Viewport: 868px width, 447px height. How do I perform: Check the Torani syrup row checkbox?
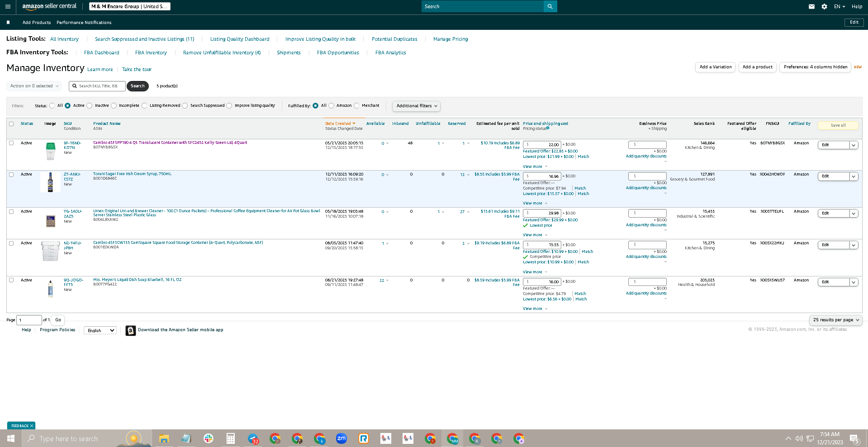tap(11, 175)
